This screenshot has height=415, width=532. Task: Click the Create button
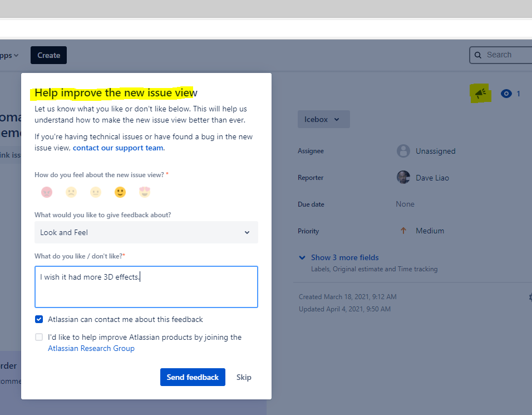point(48,55)
